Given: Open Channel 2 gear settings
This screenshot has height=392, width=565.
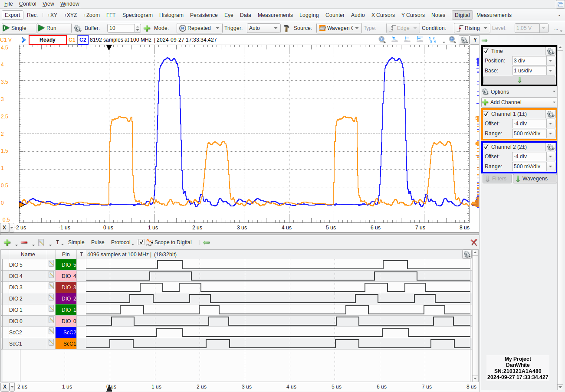Looking at the screenshot, I should coord(550,147).
